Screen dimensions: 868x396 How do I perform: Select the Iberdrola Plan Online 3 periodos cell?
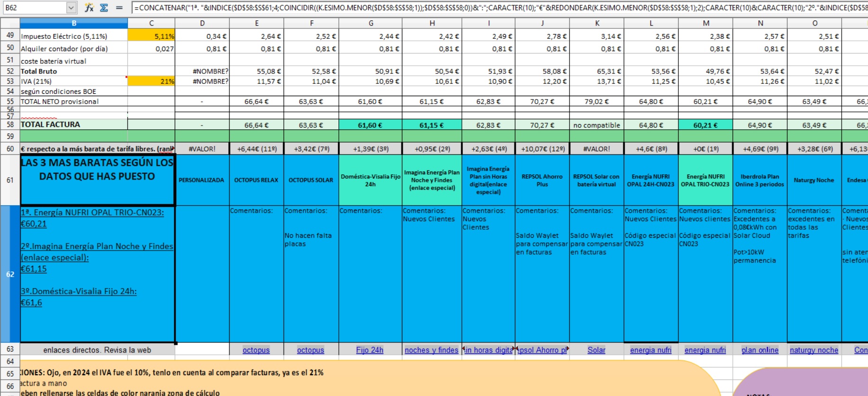(760, 180)
